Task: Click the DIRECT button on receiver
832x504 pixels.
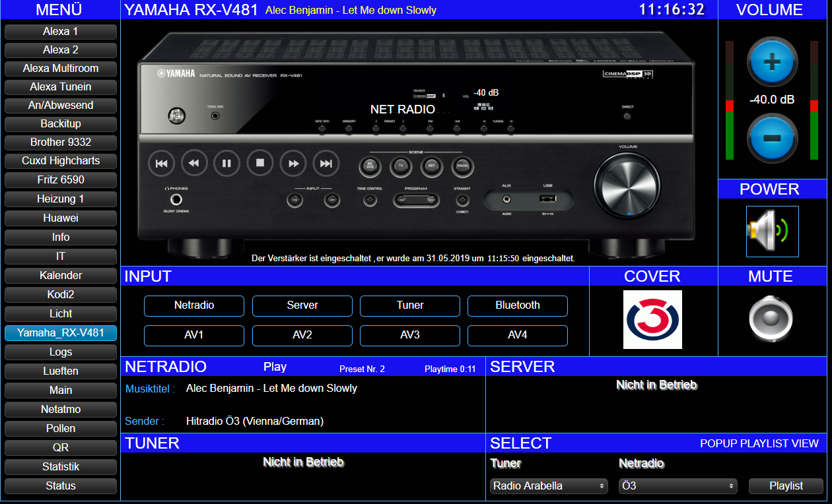Action: [x=627, y=116]
